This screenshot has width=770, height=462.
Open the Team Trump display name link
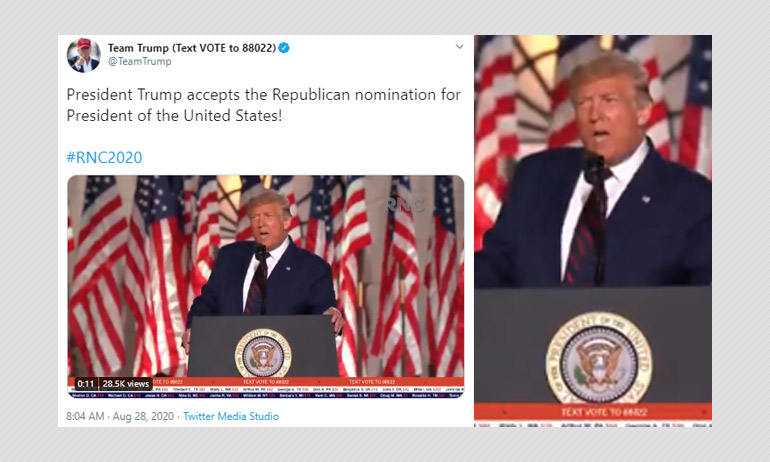(x=192, y=48)
